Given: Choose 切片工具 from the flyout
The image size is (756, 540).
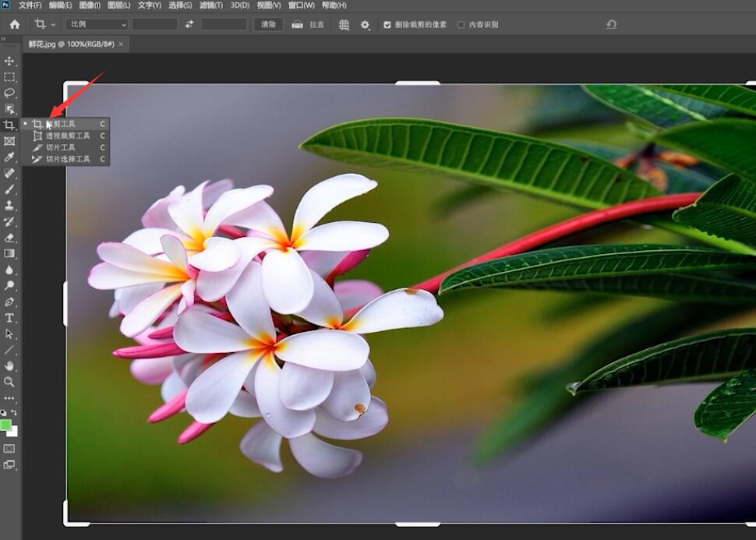Looking at the screenshot, I should [65, 147].
